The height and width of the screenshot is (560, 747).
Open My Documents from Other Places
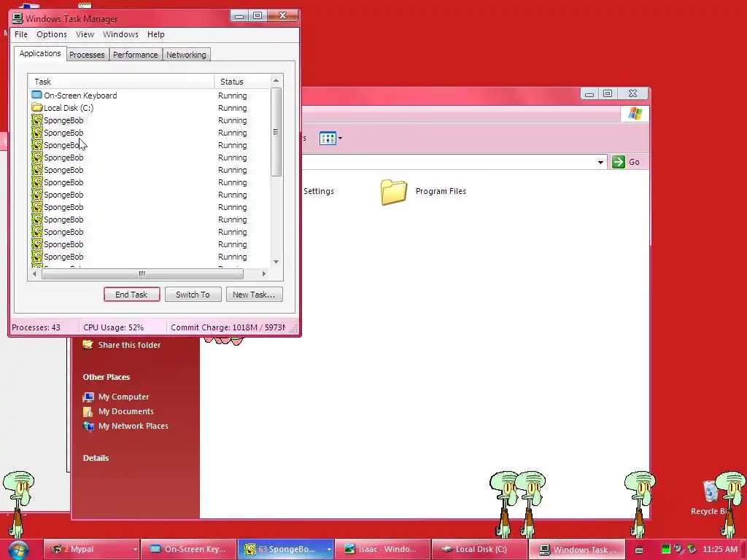(125, 411)
